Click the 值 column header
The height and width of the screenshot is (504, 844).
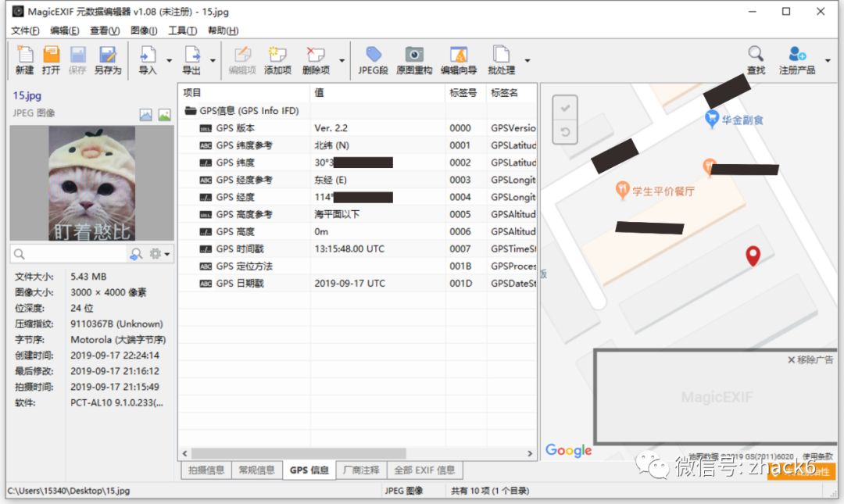tap(378, 93)
